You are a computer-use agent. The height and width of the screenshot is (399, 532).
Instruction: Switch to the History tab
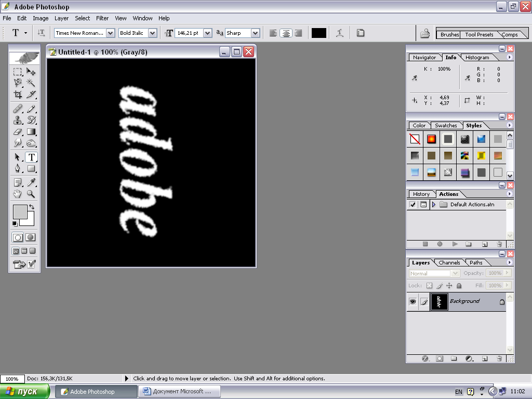[x=421, y=194]
